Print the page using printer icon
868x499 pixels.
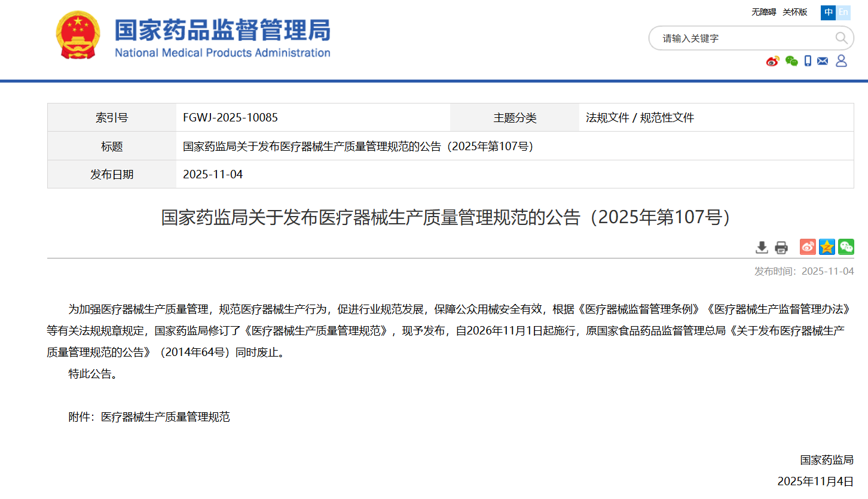click(x=781, y=247)
